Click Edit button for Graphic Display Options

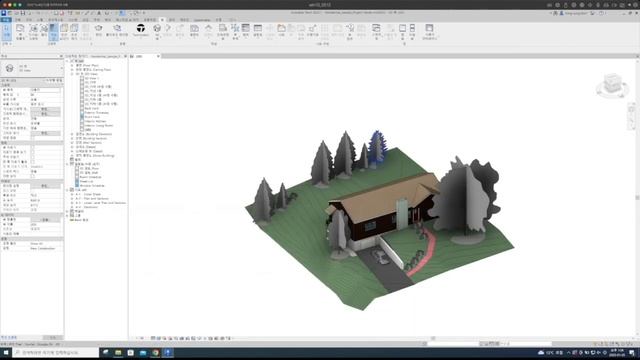click(45, 114)
